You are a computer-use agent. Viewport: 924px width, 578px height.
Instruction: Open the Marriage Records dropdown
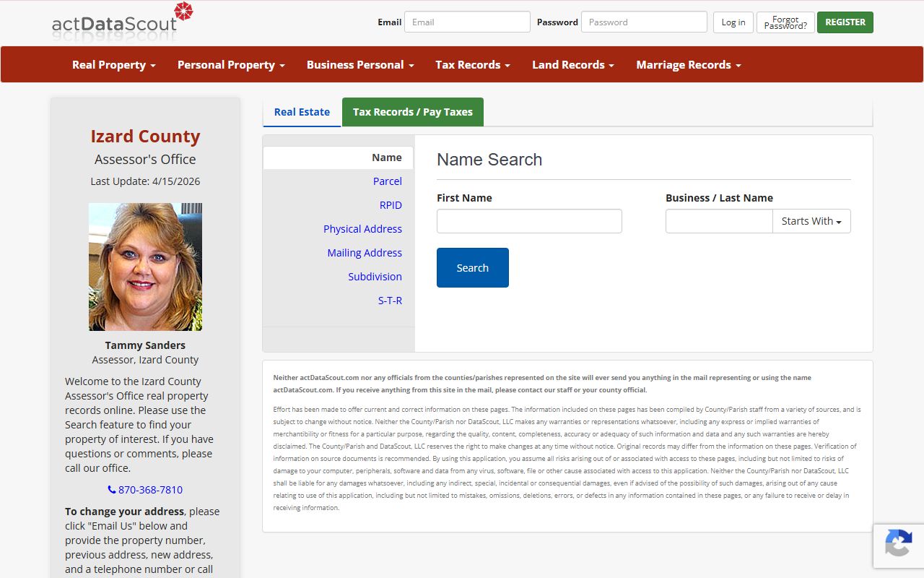point(689,64)
